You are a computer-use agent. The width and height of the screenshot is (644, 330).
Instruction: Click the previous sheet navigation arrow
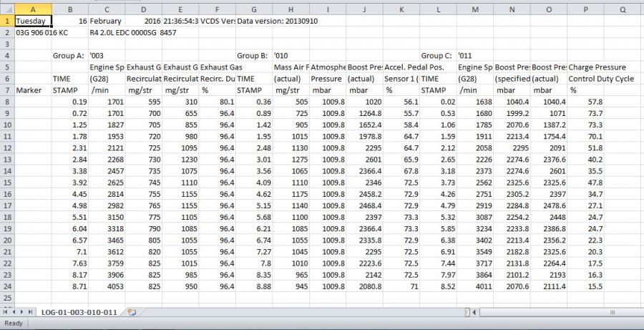click(x=13, y=312)
